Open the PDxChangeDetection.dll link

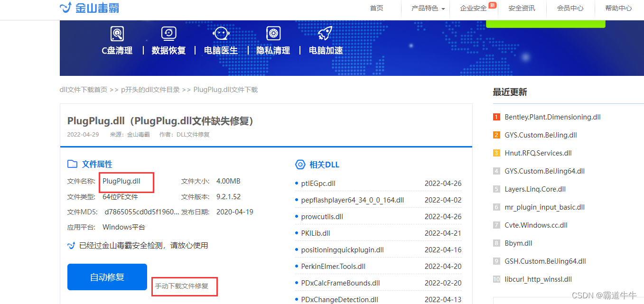pyautogui.click(x=340, y=300)
